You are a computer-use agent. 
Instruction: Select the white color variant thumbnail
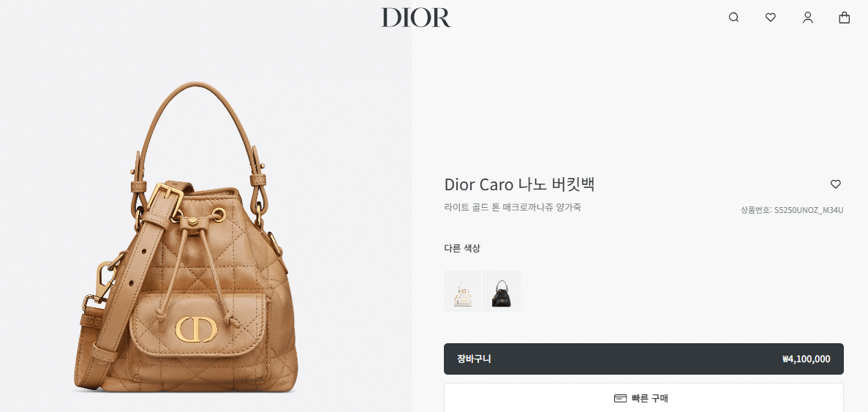(462, 291)
